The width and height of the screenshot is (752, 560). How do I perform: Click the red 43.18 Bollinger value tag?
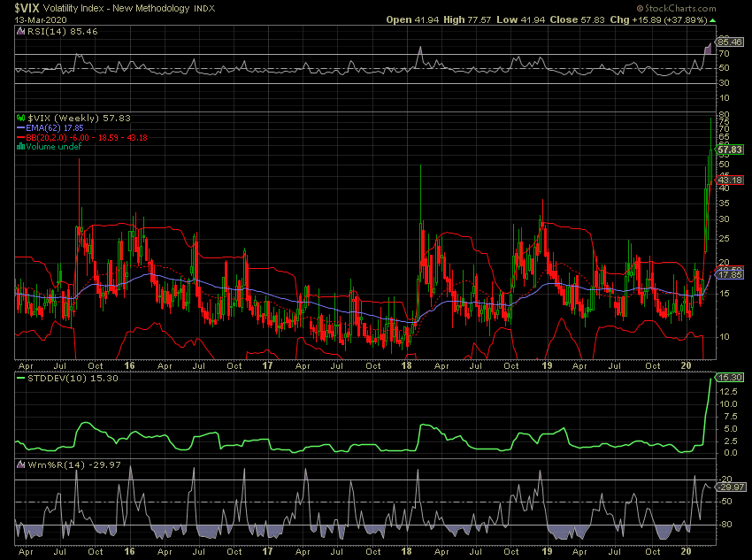tap(730, 180)
